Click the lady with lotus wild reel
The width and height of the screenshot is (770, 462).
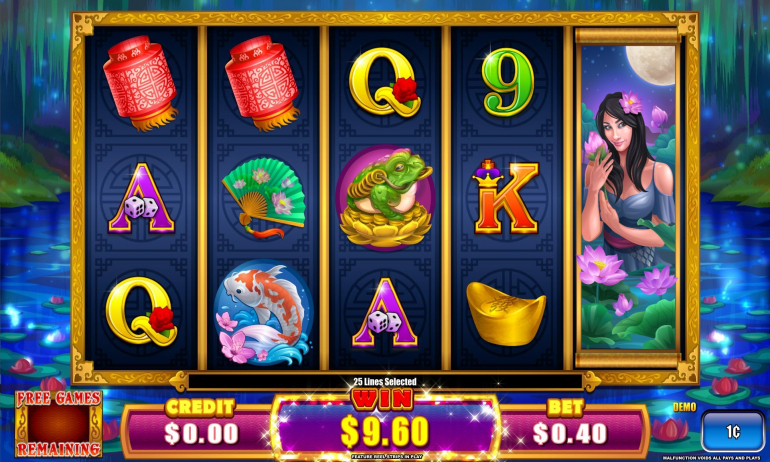628,197
